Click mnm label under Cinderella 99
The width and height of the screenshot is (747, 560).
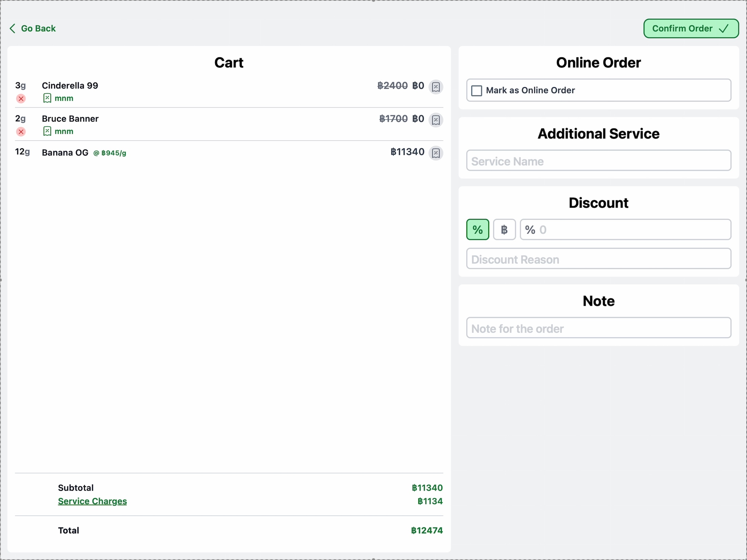[64, 98]
